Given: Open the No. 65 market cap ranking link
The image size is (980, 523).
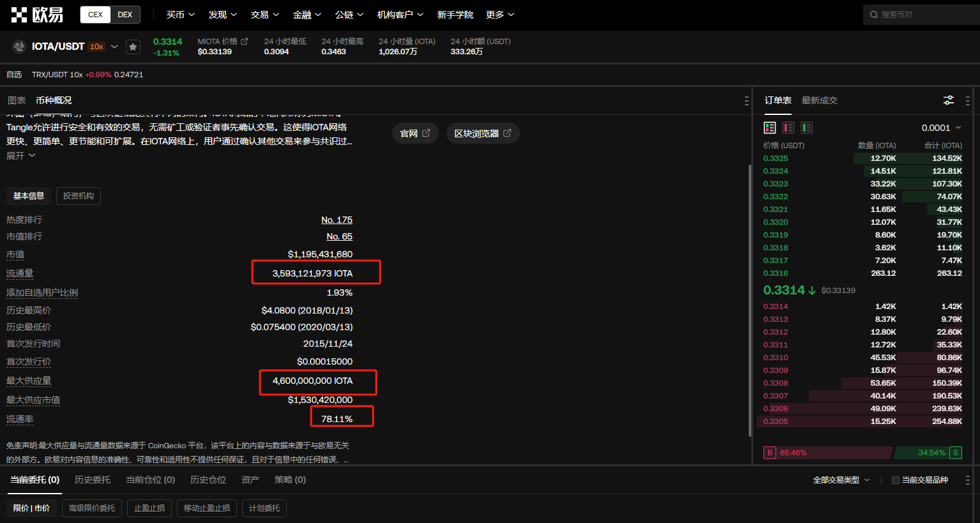Looking at the screenshot, I should pyautogui.click(x=339, y=236).
